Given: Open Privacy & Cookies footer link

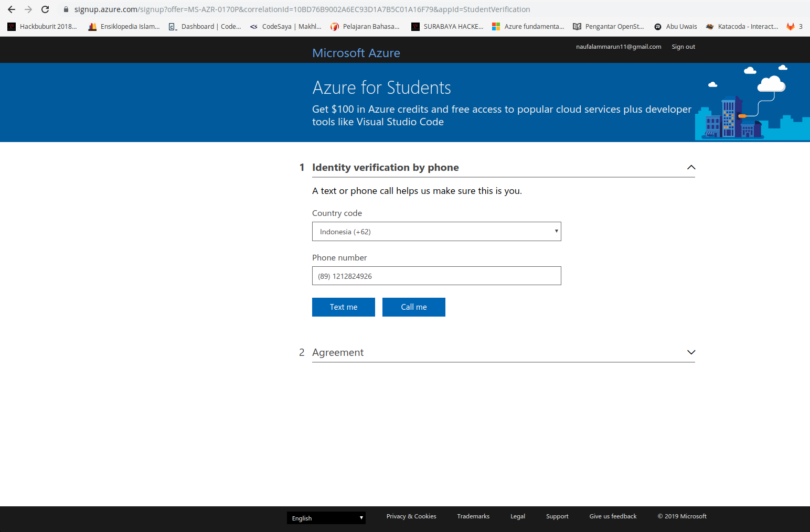Looking at the screenshot, I should (411, 516).
